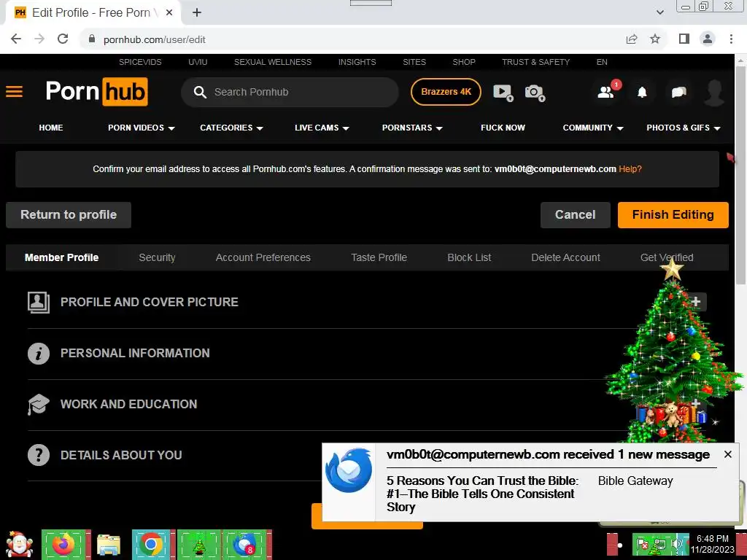Click the Home nav item

[x=51, y=128]
